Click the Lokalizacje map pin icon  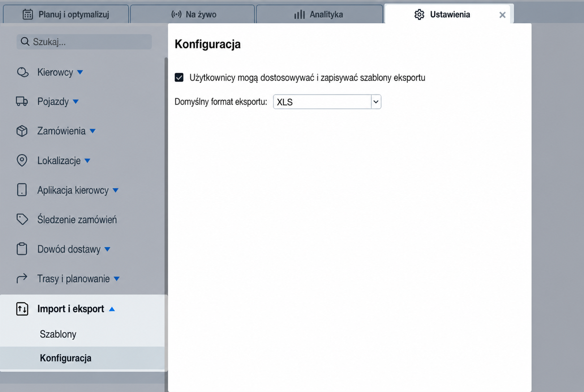[x=22, y=160]
